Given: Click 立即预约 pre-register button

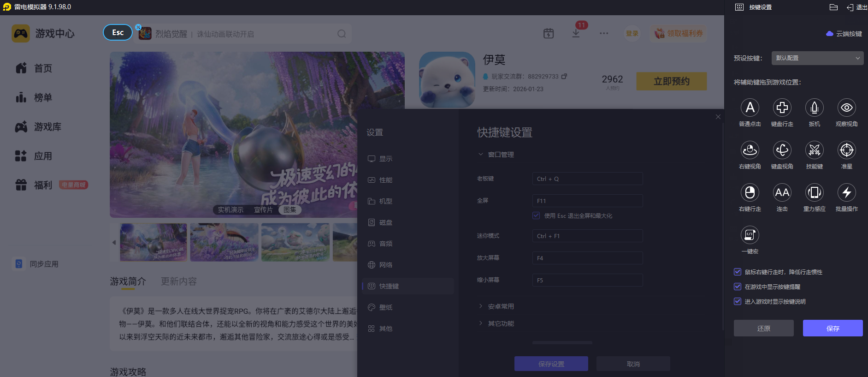Looking at the screenshot, I should pos(672,81).
